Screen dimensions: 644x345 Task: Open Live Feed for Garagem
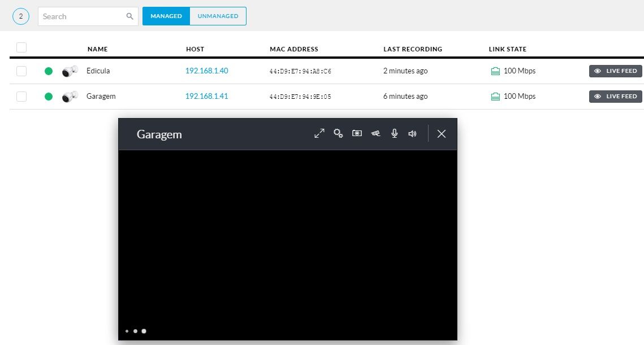pos(615,97)
